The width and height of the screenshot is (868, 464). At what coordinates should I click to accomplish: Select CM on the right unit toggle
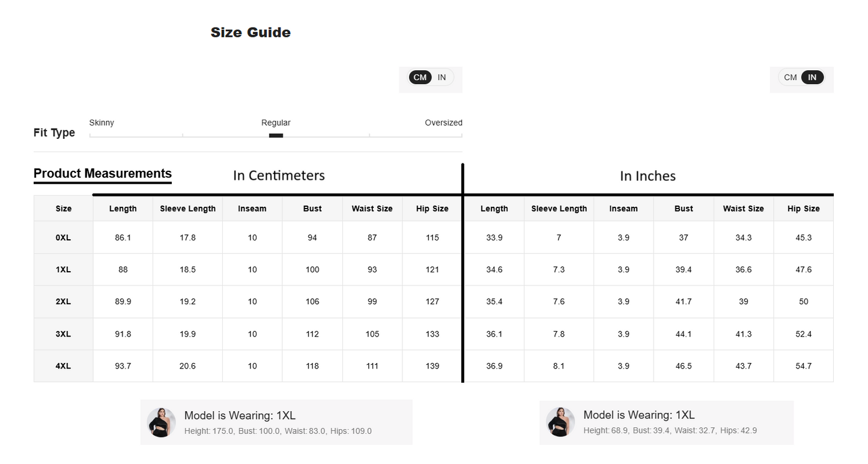[791, 78]
